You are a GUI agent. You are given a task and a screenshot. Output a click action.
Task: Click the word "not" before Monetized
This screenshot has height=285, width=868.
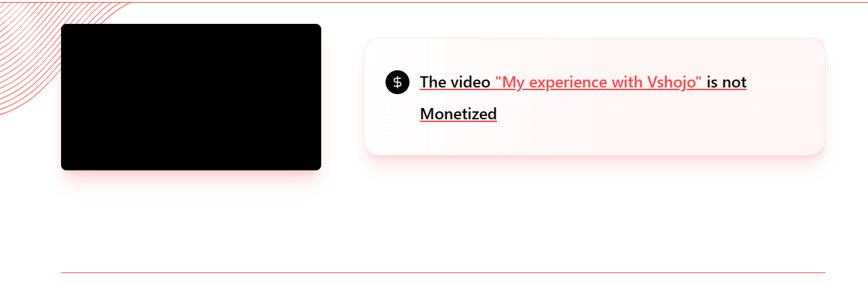pyautogui.click(x=734, y=82)
